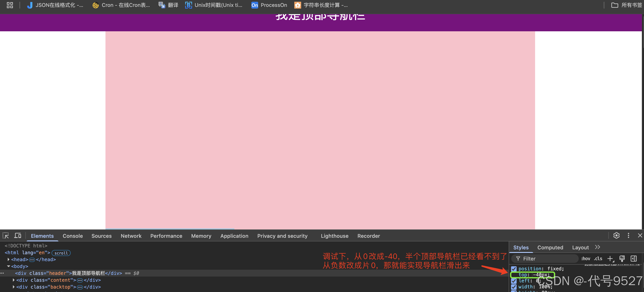This screenshot has width=644, height=292.
Task: Open DevTools settings gear
Action: 616,236
